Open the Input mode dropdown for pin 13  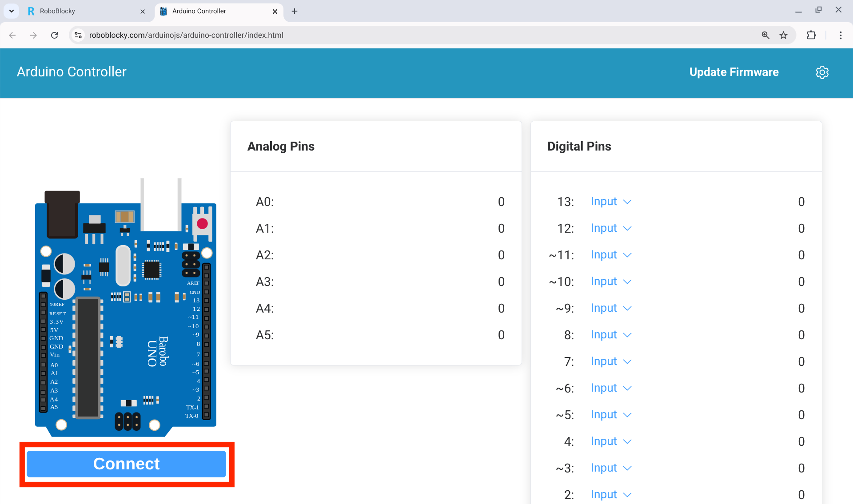(611, 202)
